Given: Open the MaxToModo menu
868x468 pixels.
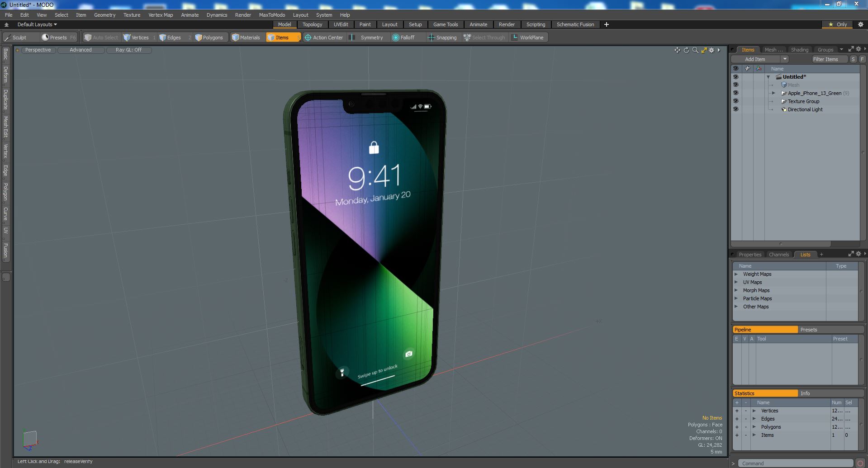Looking at the screenshot, I should pyautogui.click(x=272, y=15).
